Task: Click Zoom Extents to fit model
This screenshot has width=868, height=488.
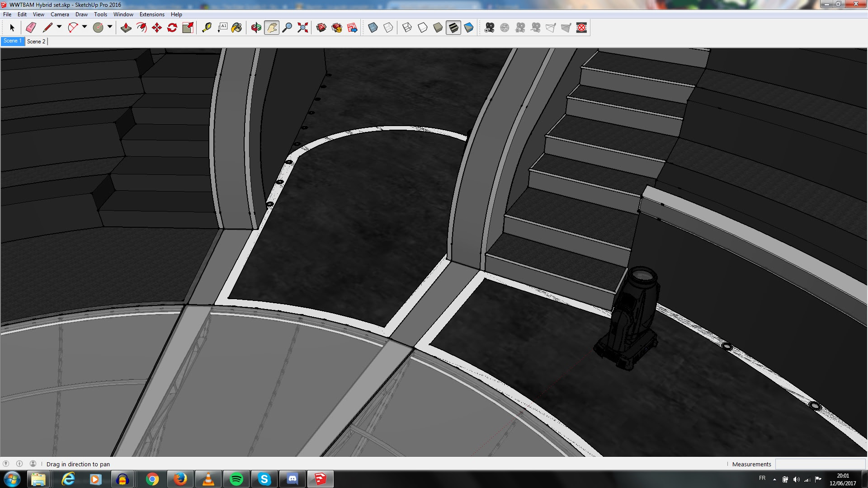Action: [302, 28]
